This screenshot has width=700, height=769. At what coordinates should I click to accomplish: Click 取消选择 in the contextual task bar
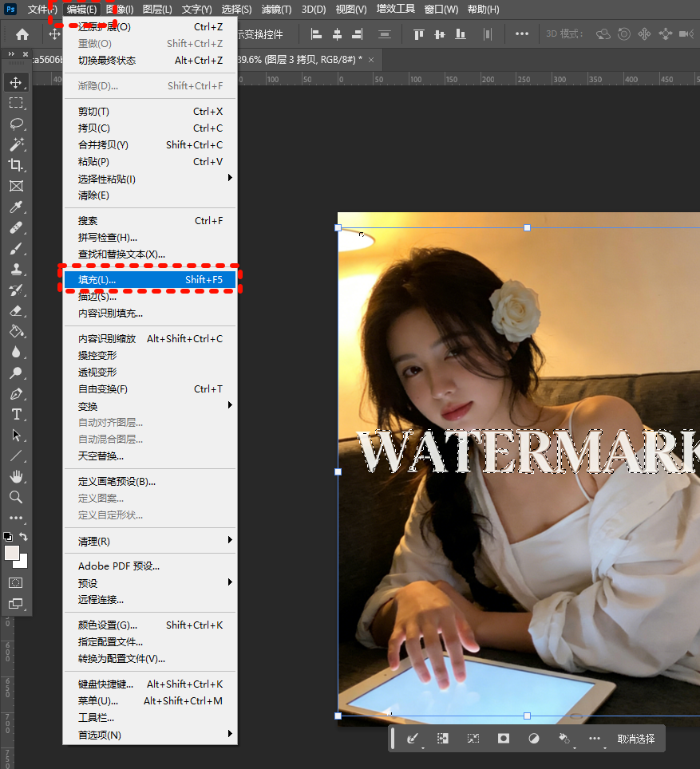[635, 739]
